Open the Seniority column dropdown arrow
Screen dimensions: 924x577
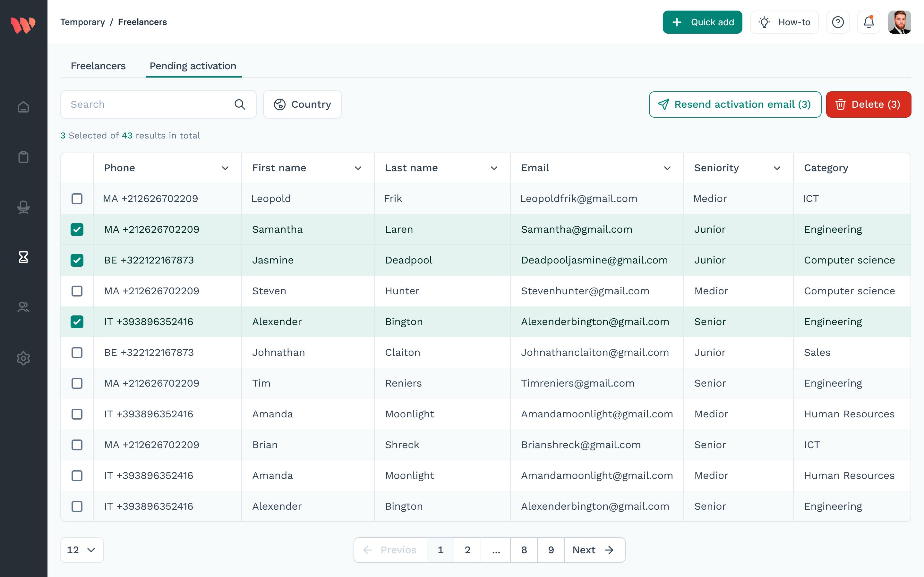[x=777, y=168]
